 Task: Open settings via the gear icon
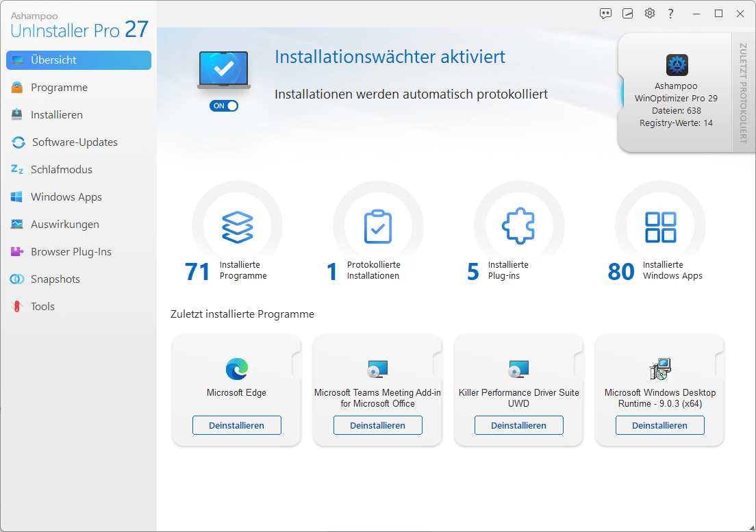point(649,14)
